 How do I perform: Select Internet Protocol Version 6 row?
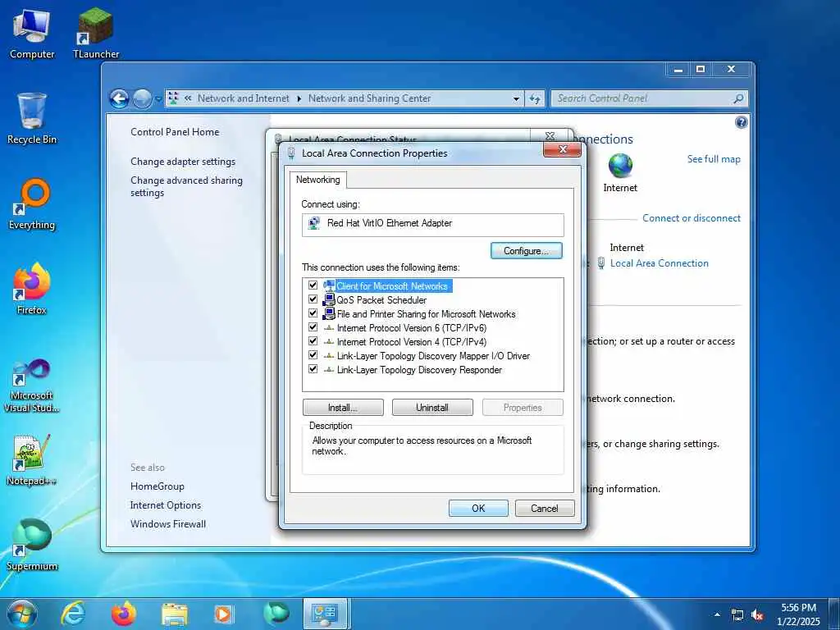(x=412, y=328)
